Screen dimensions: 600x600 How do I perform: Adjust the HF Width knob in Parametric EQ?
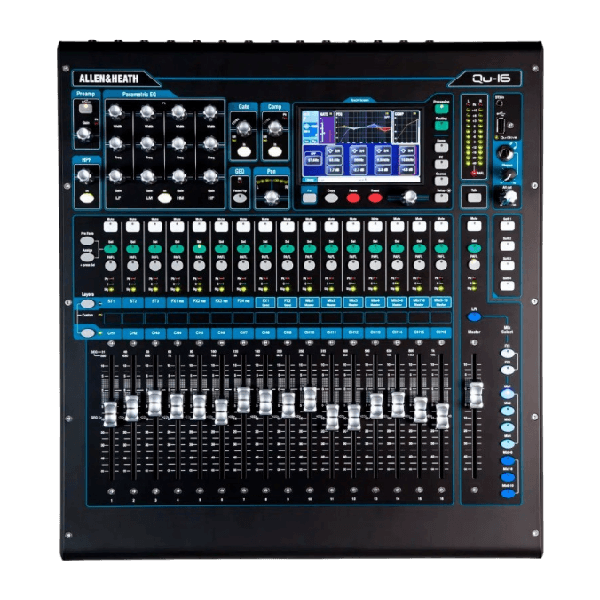pyautogui.click(x=210, y=112)
